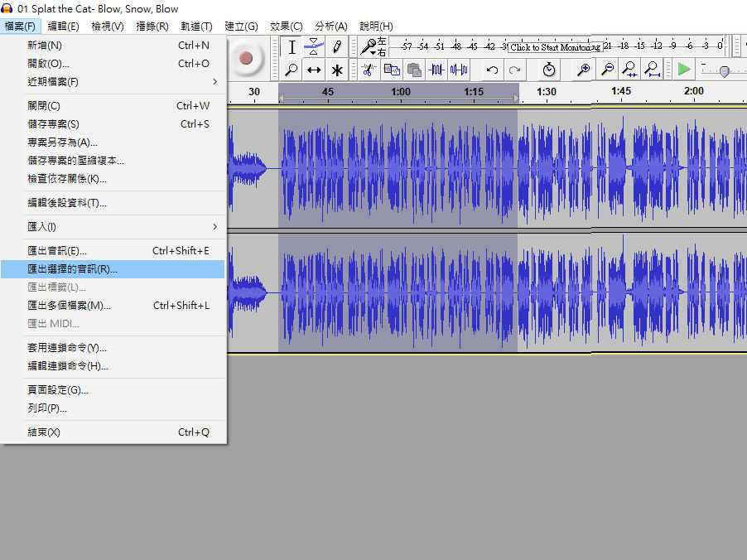Click 儲存專案(S) in File menu

(x=53, y=124)
